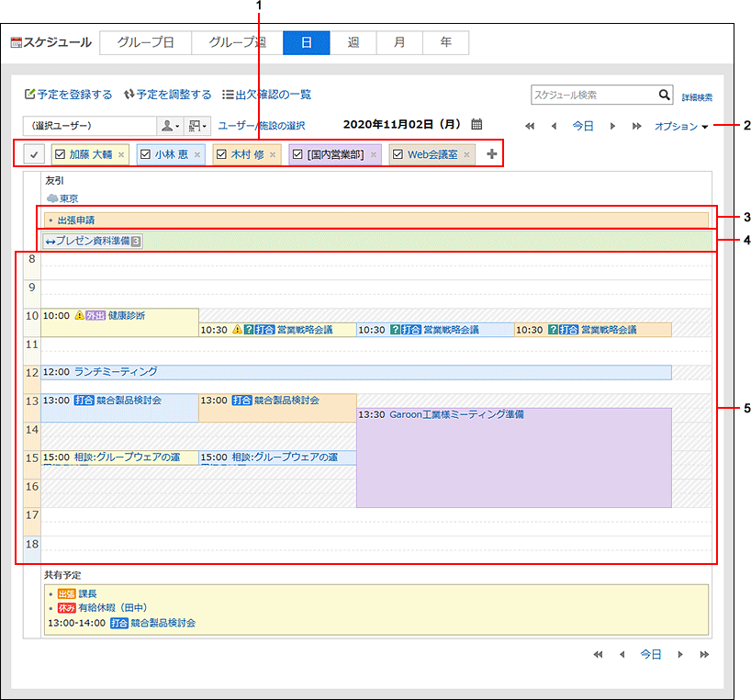Open 出欠確認の一覧
This screenshot has width=751, height=700.
tap(267, 95)
